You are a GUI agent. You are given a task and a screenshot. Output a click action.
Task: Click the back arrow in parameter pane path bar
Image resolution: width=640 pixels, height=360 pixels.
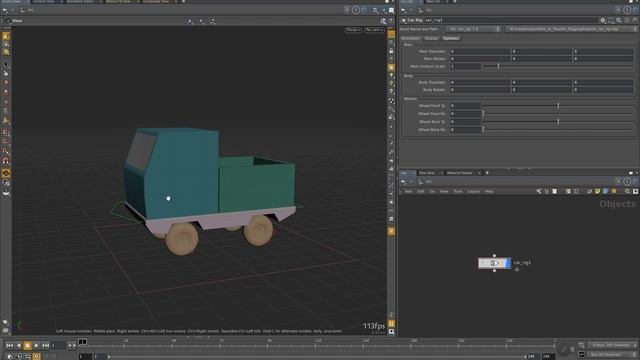click(403, 10)
